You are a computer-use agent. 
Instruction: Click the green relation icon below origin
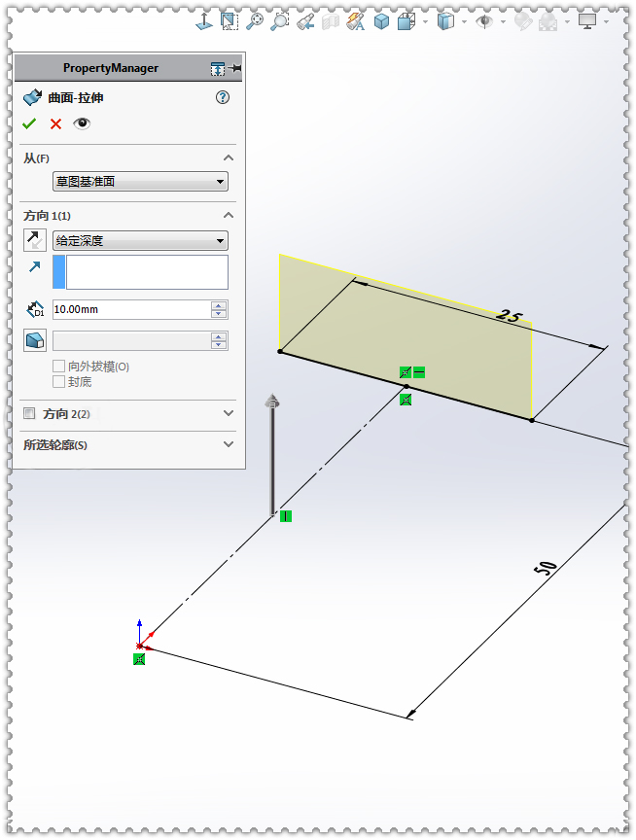pyautogui.click(x=139, y=659)
